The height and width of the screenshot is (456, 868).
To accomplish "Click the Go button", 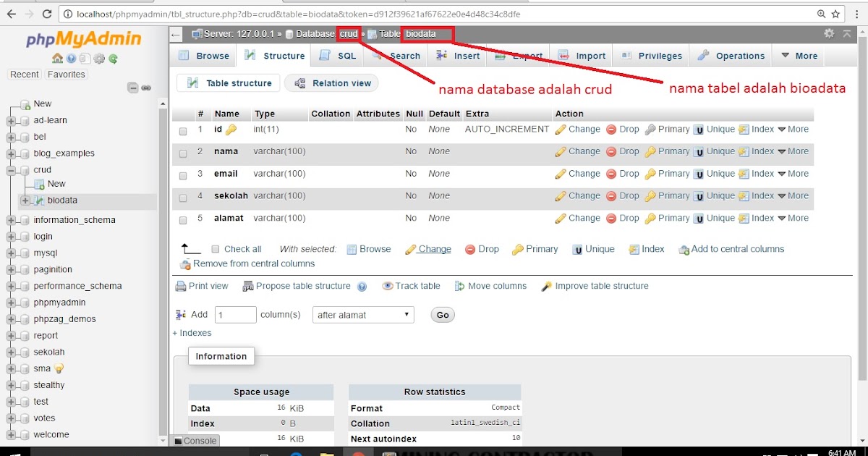I will (442, 314).
